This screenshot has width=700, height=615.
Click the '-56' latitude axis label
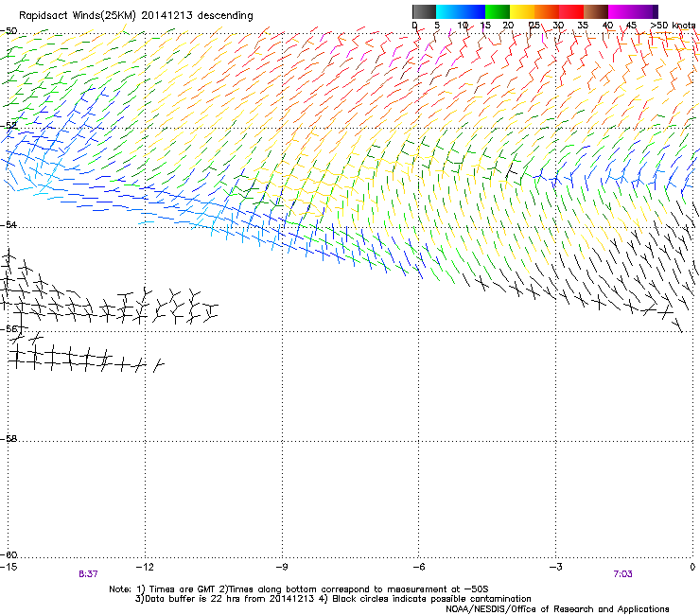9,328
